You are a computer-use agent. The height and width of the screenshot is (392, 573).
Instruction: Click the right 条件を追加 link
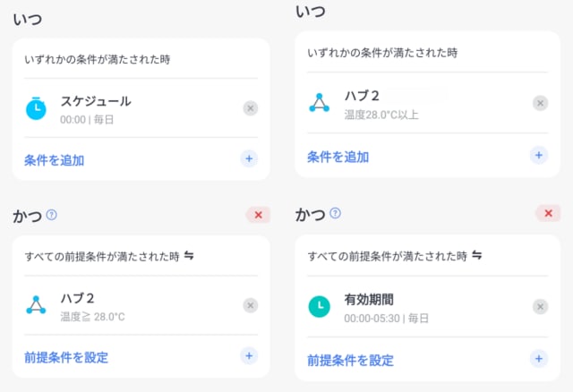pos(338,158)
